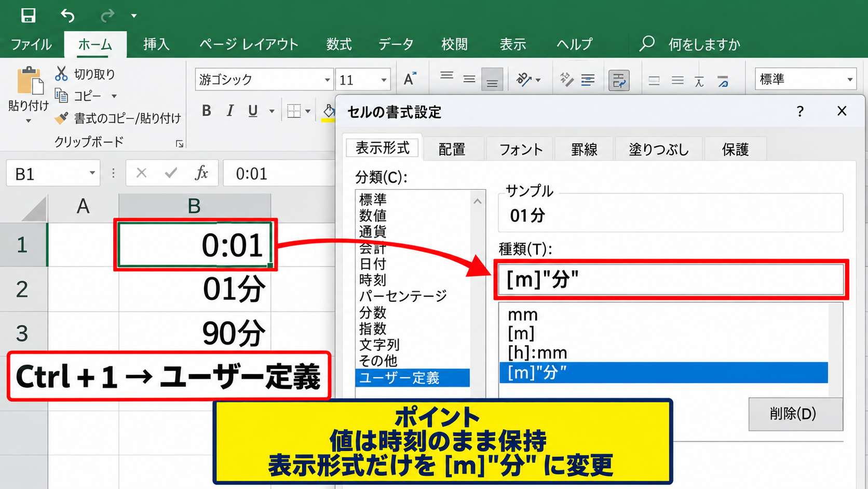Toggle Bold formatting
Image resolution: width=868 pixels, height=489 pixels.
pyautogui.click(x=207, y=111)
